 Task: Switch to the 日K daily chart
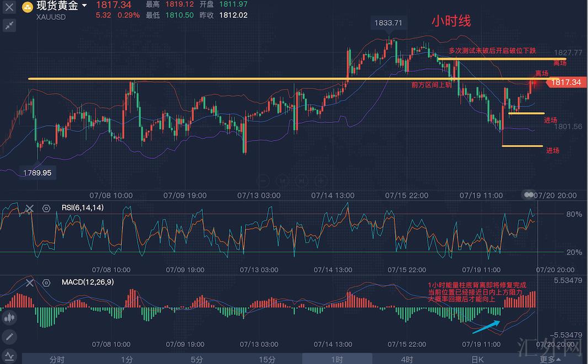point(477,359)
